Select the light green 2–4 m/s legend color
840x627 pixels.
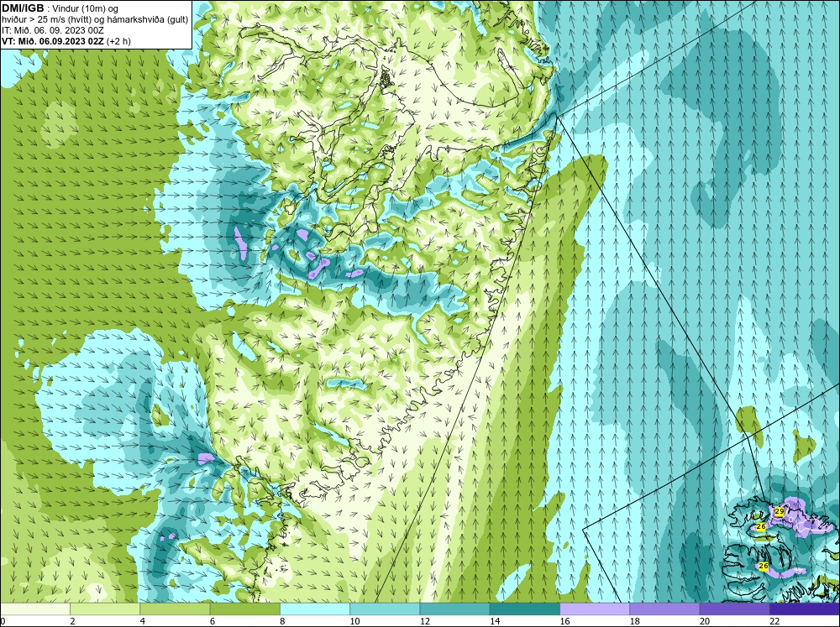pyautogui.click(x=105, y=609)
